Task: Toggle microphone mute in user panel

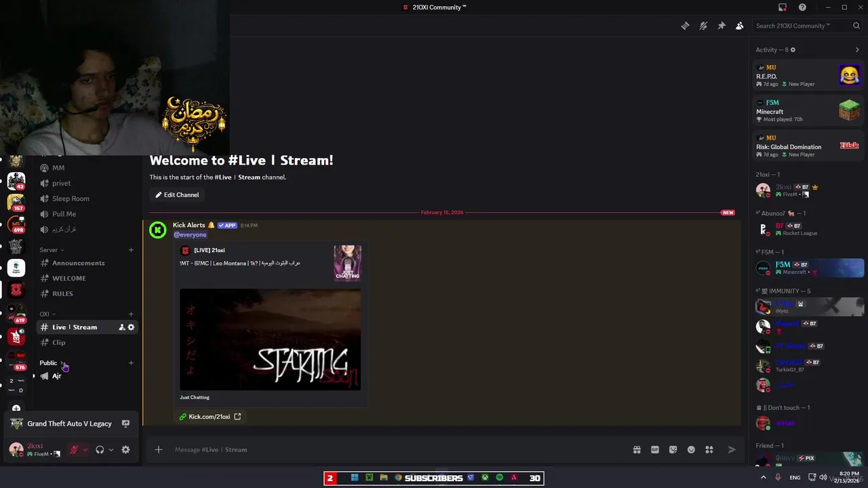Action: 74,449
